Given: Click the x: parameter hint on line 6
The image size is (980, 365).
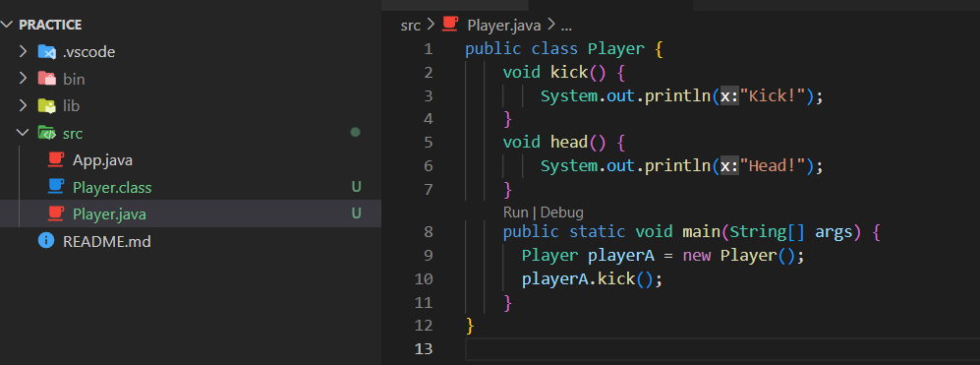Looking at the screenshot, I should (x=730, y=166).
